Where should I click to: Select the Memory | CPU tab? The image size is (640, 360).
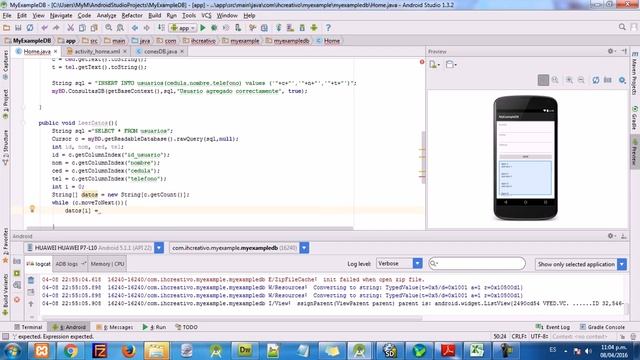[x=107, y=264]
